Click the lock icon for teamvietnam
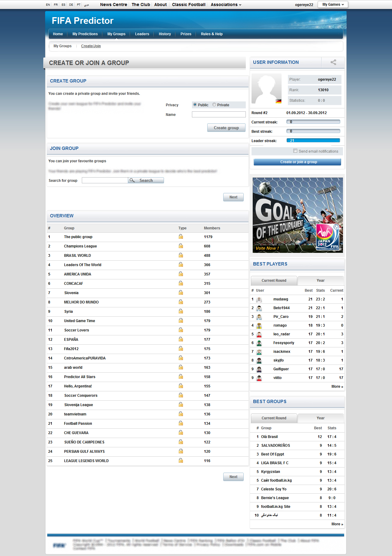This screenshot has width=392, height=556. pos(181,414)
